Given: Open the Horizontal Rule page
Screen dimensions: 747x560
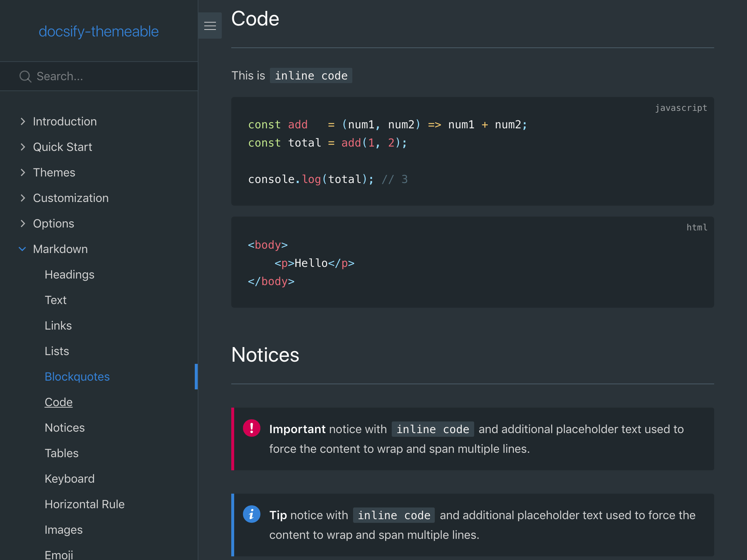Looking at the screenshot, I should coord(85,504).
